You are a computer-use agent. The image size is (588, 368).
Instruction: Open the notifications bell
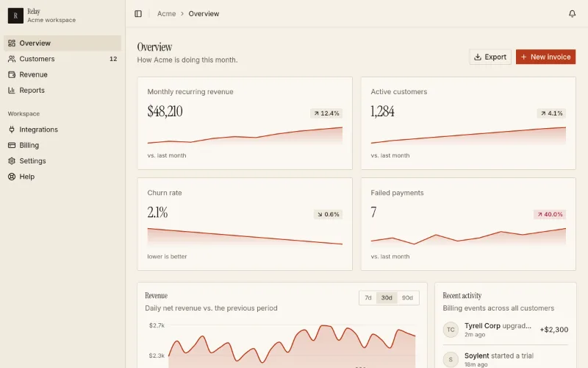[x=572, y=13]
